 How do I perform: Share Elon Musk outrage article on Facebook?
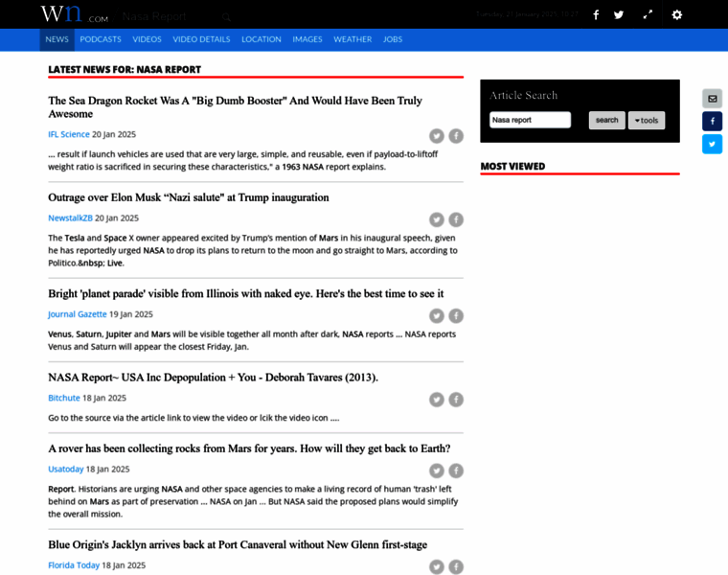click(x=456, y=219)
